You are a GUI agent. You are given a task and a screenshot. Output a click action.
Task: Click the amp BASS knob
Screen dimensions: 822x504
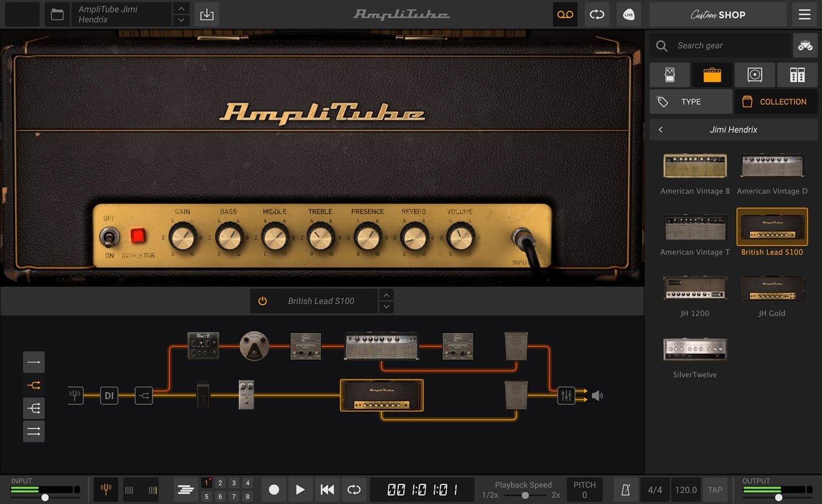click(x=229, y=237)
